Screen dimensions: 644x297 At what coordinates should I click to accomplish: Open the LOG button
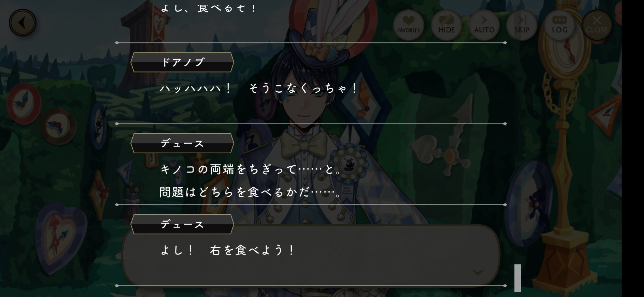(559, 25)
